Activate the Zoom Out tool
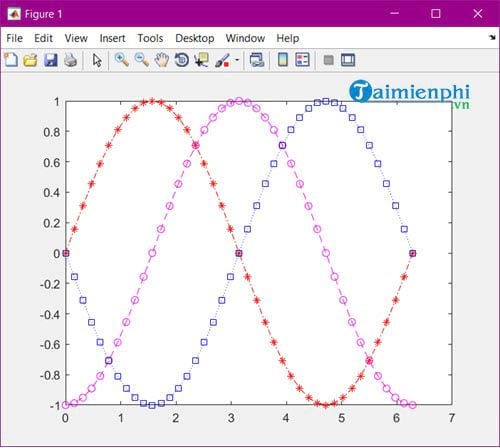This screenshot has width=500, height=448. (142, 60)
